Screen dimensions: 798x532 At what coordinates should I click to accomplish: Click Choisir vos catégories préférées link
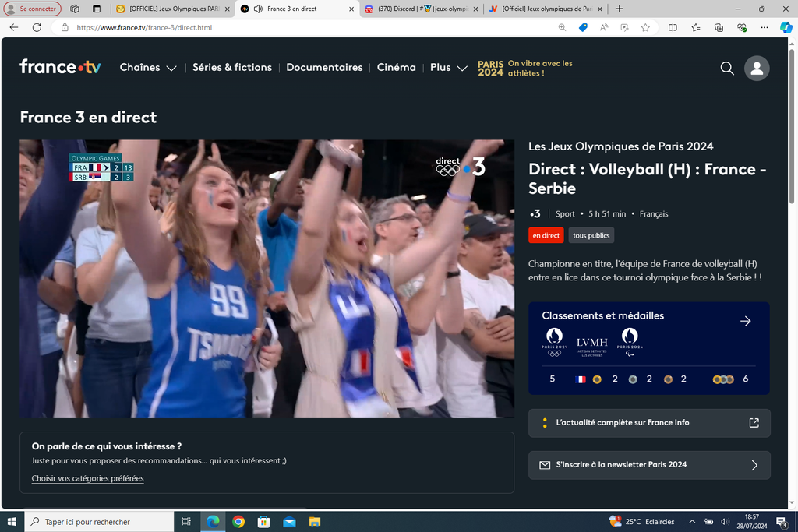coord(87,478)
